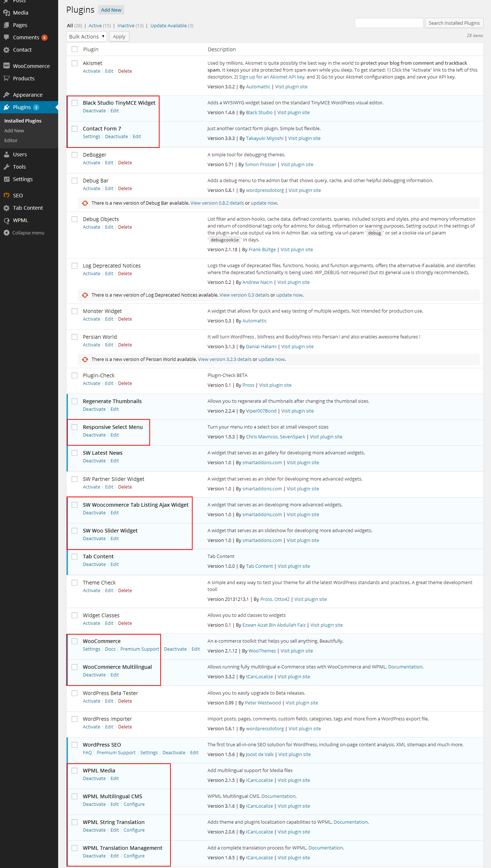The width and height of the screenshot is (491, 868).
Task: Deactivate the Contact Form 7 plugin
Action: point(116,137)
